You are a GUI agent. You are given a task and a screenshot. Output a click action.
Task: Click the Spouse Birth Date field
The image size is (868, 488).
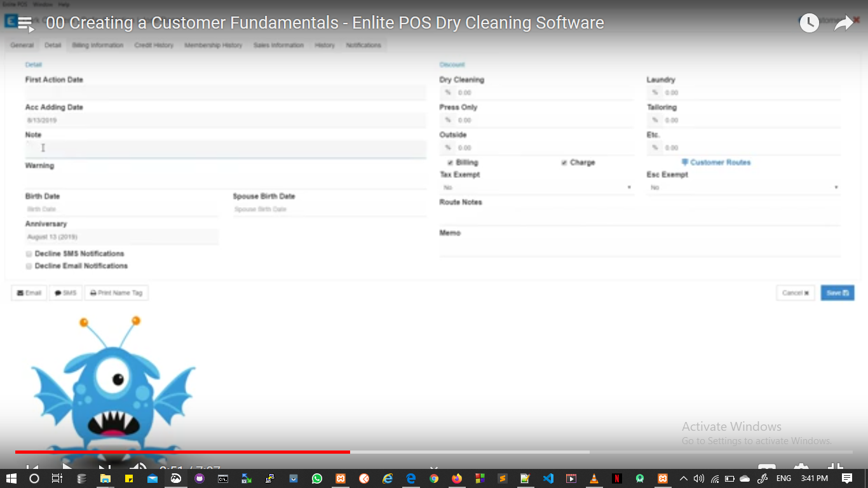pos(329,209)
